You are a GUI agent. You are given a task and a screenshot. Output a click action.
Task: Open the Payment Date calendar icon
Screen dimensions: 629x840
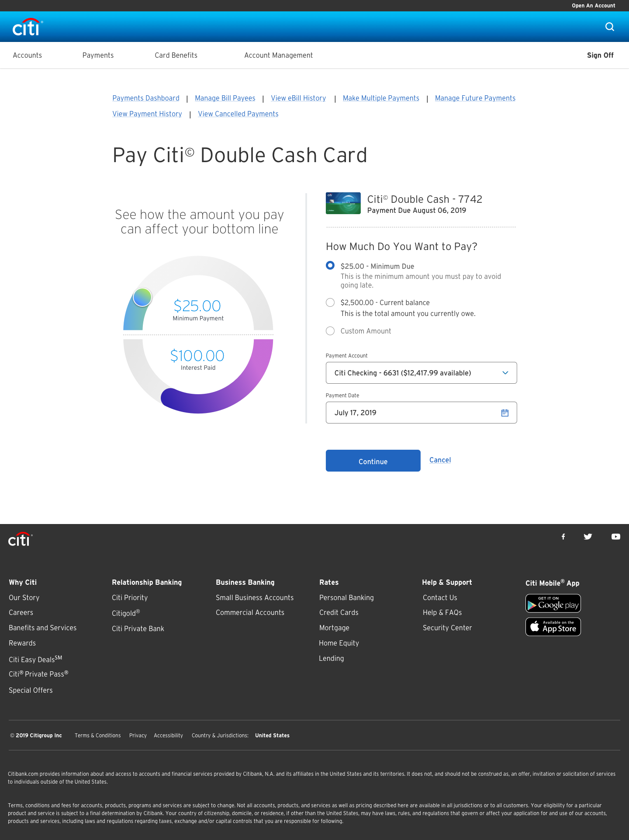pos(505,413)
